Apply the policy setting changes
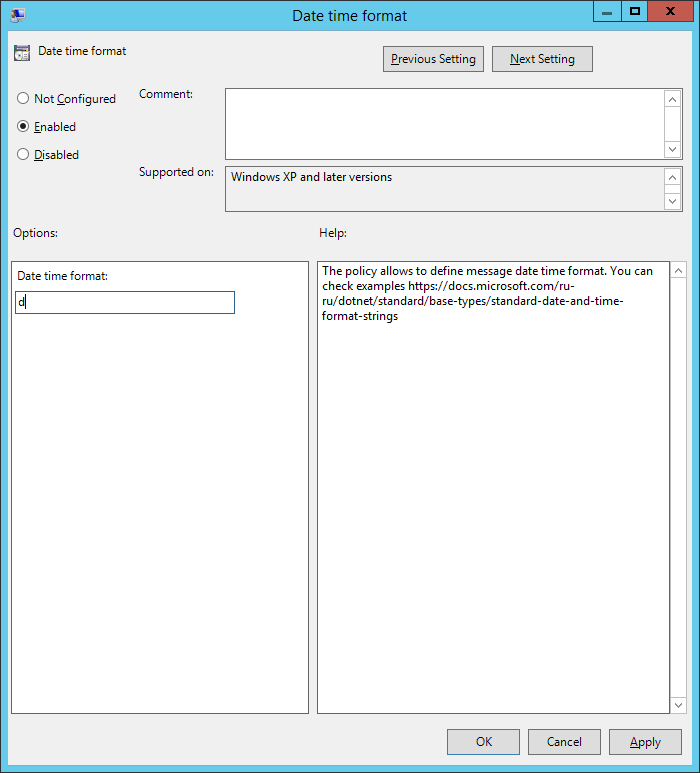This screenshot has height=773, width=700. [x=645, y=742]
